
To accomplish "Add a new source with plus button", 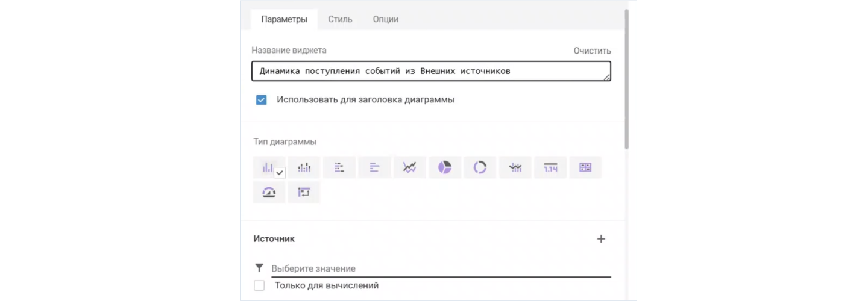I will point(601,239).
